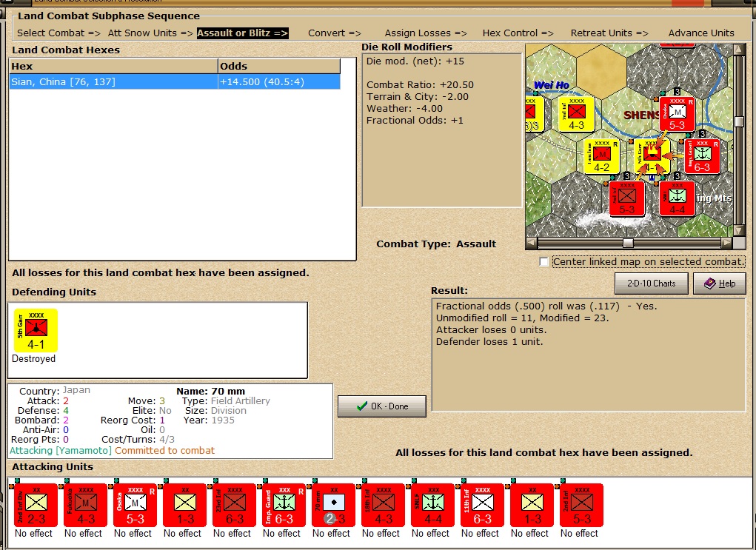Click the SNLF 4-4 counter on the map

(x=677, y=198)
